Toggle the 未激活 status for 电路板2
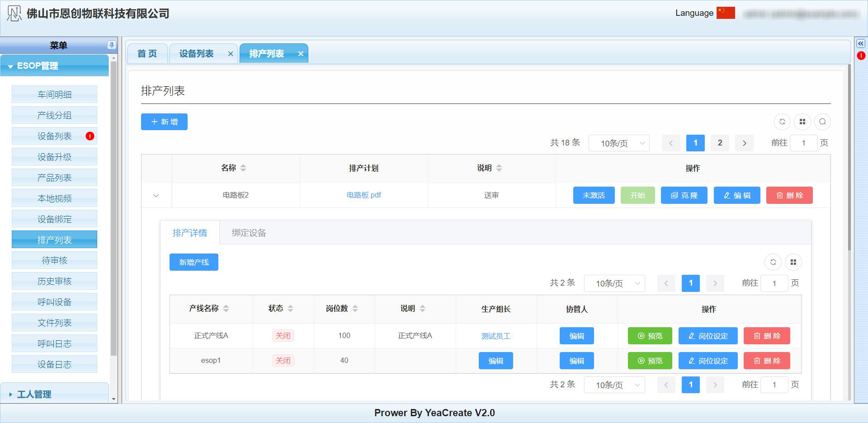 point(594,195)
